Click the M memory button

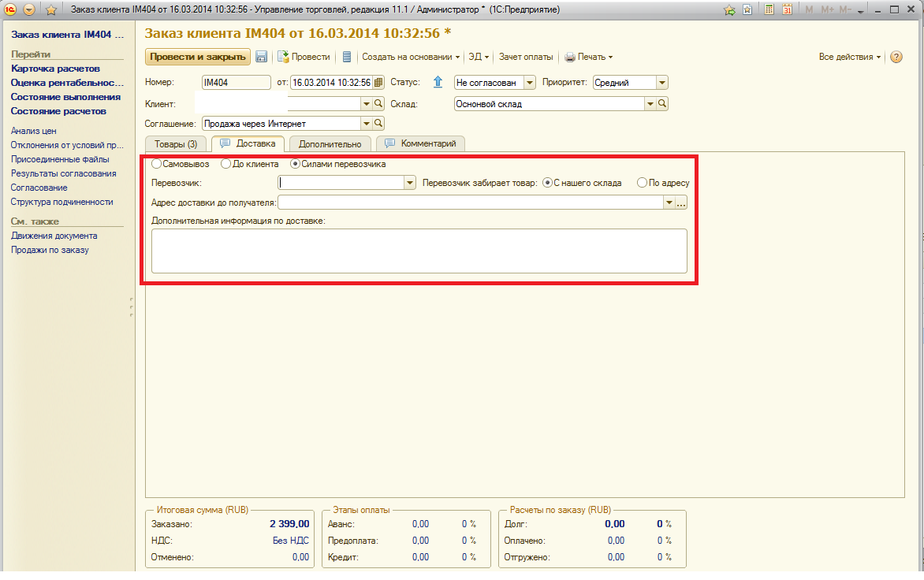[x=809, y=9]
